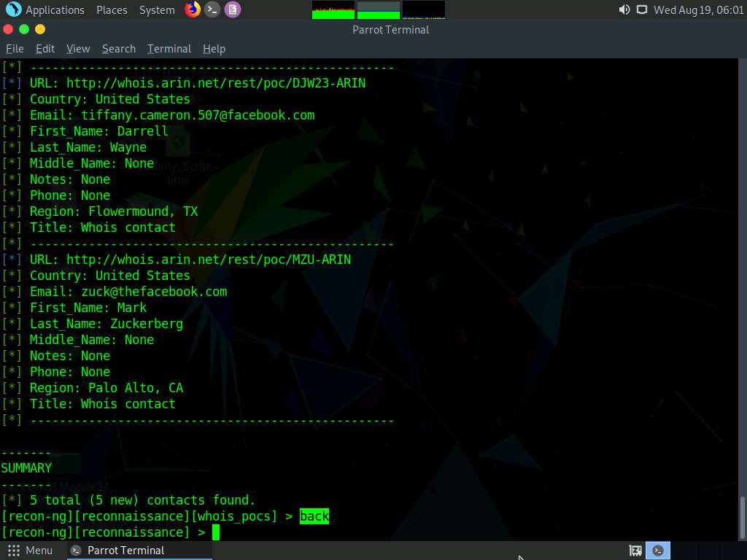This screenshot has height=560, width=747.
Task: Launch terminal from top panel icon
Action: [x=212, y=9]
